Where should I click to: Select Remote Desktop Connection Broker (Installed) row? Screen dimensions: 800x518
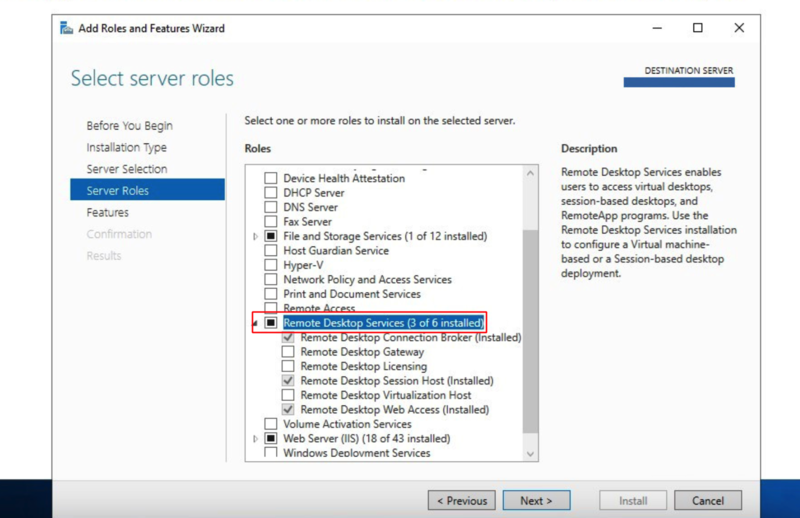coord(411,337)
